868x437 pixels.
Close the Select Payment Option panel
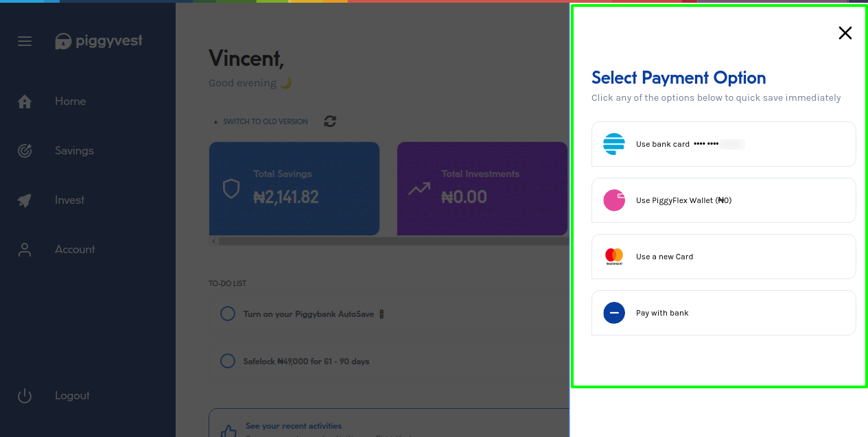[x=845, y=33]
